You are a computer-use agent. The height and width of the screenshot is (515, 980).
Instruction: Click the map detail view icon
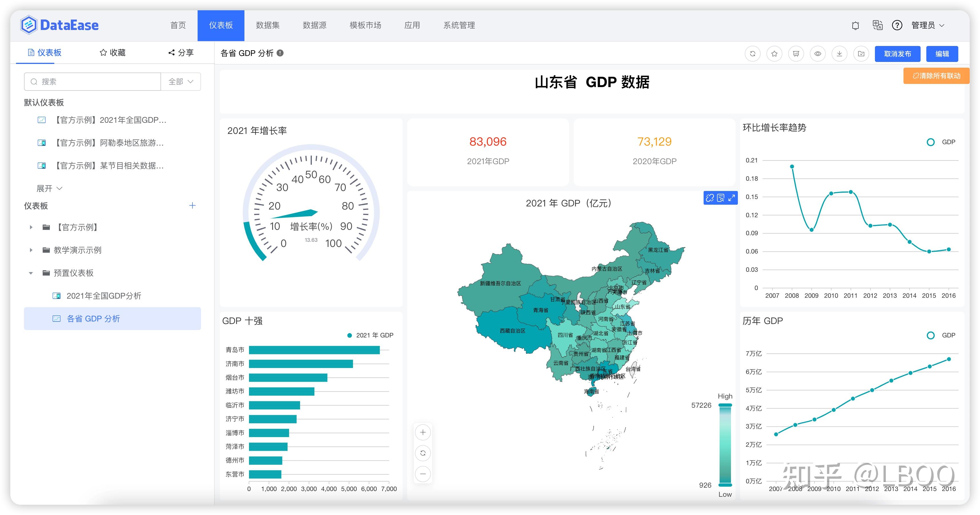720,198
